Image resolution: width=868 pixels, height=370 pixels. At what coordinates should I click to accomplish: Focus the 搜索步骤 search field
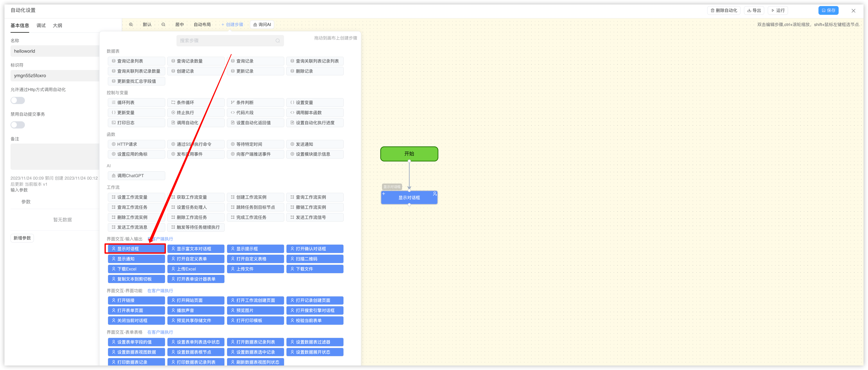(226, 41)
